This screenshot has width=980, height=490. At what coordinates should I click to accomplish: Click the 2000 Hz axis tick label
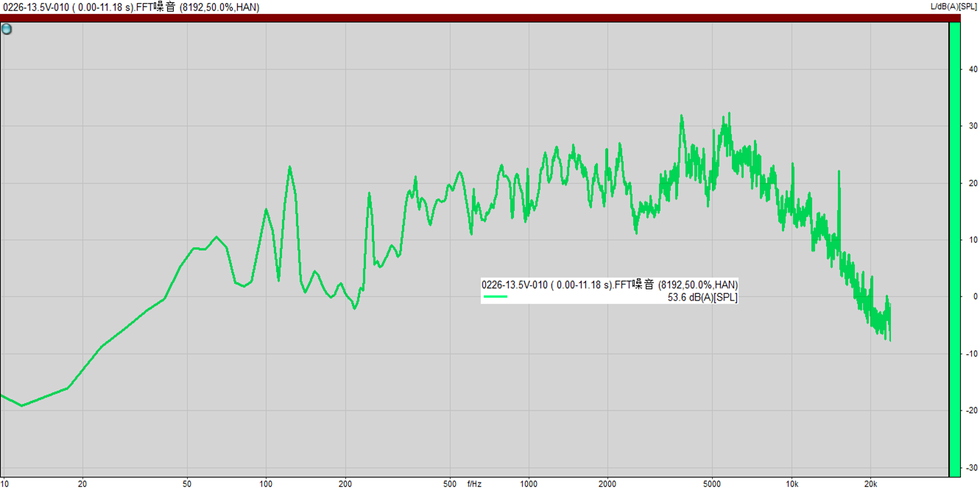click(x=607, y=484)
